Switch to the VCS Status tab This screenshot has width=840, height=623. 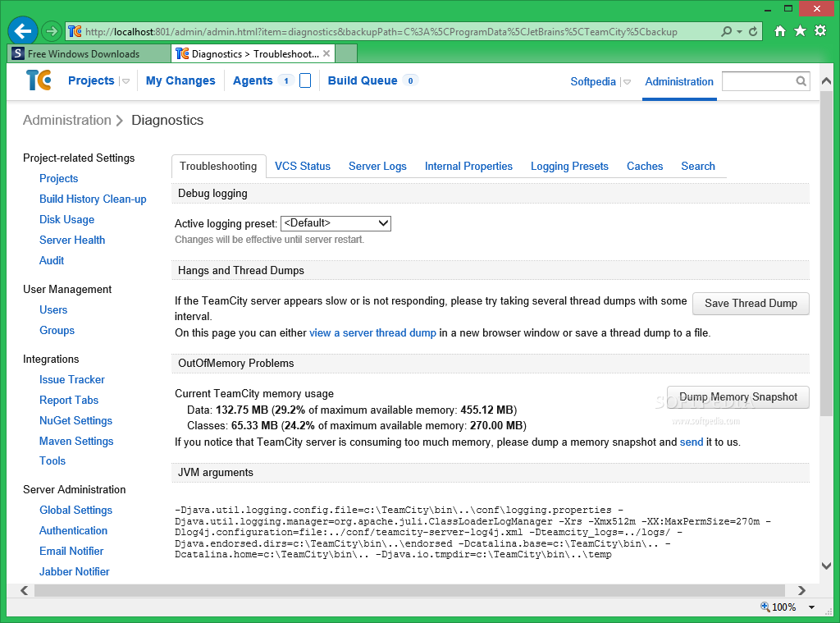[x=303, y=166]
